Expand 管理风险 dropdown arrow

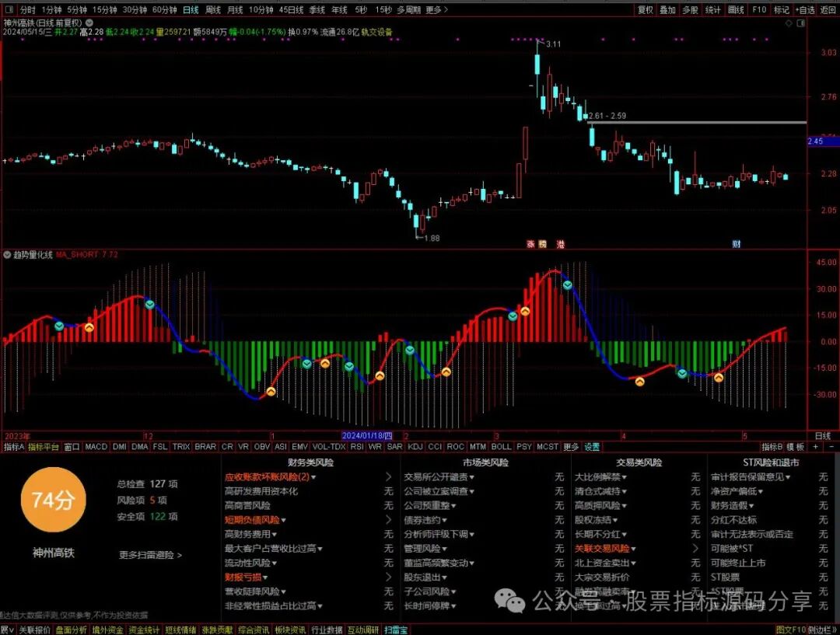pyautogui.click(x=444, y=549)
